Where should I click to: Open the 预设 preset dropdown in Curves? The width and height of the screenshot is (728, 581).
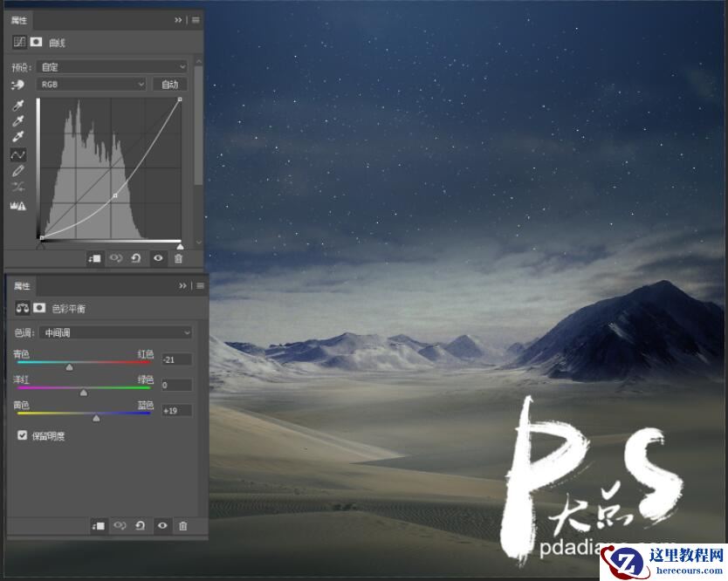(x=113, y=66)
